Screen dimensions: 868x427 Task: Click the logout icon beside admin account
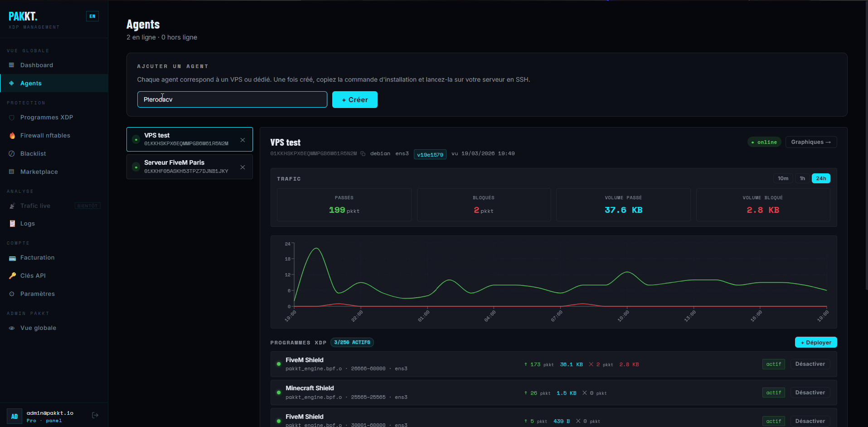pos(95,415)
